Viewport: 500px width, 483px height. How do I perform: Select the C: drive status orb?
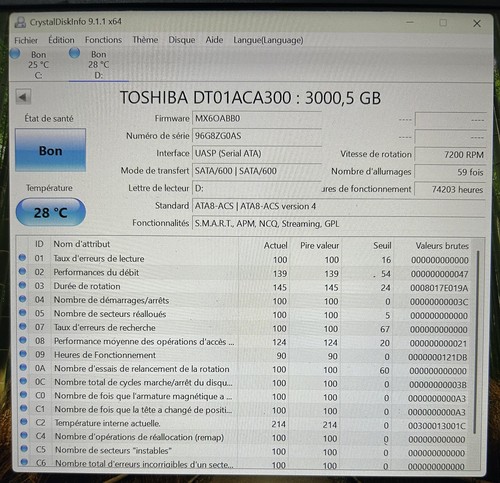pyautogui.click(x=15, y=53)
